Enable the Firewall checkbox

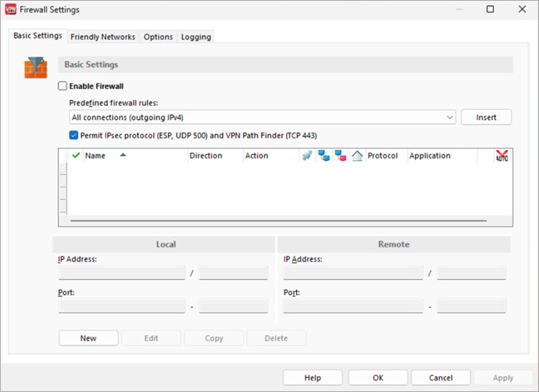click(63, 86)
